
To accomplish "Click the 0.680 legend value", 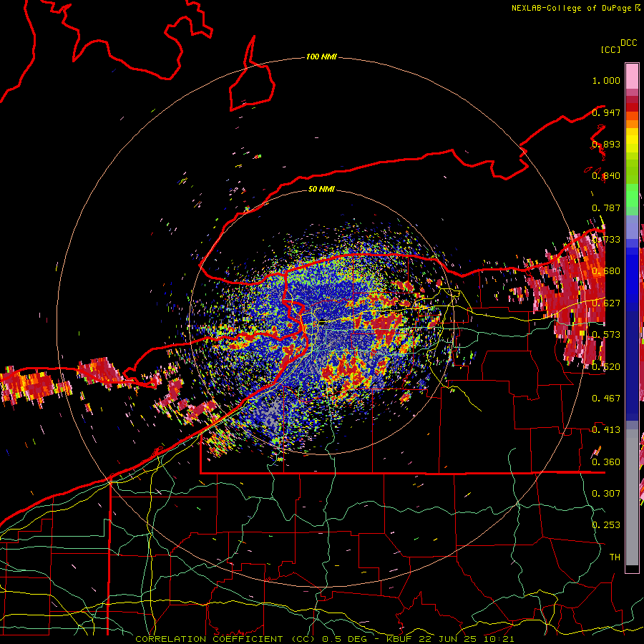I will tap(606, 271).
